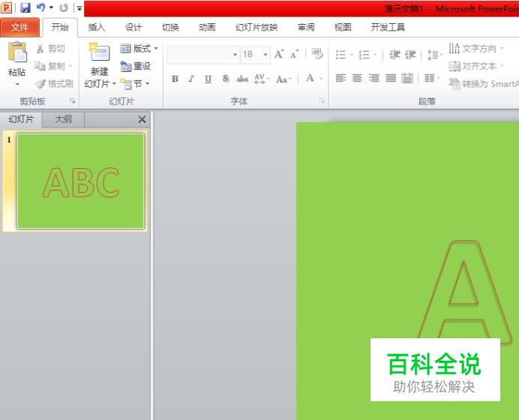Toggle italic formatting
Image resolution: width=519 pixels, height=420 pixels.
191,79
